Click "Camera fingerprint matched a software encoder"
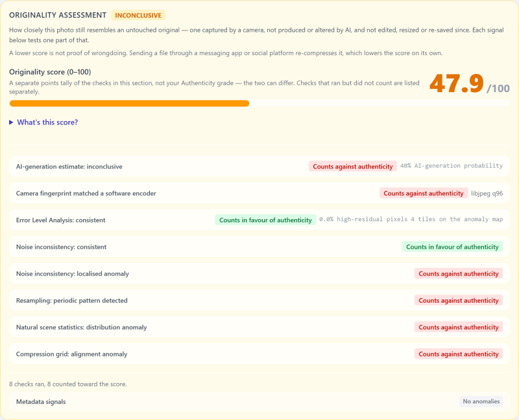This screenshot has height=420, width=519. coord(86,193)
